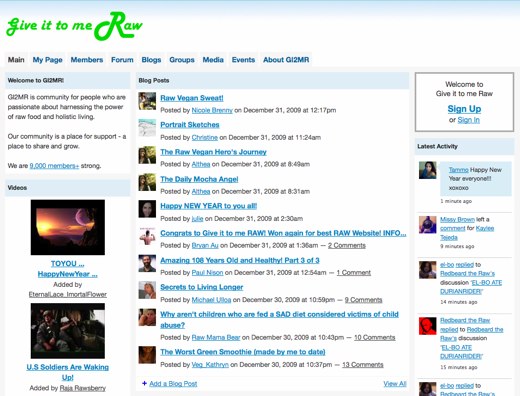Image resolution: width=520 pixels, height=396 pixels.
Task: Click the Give it to me Raw logo
Action: tap(74, 26)
